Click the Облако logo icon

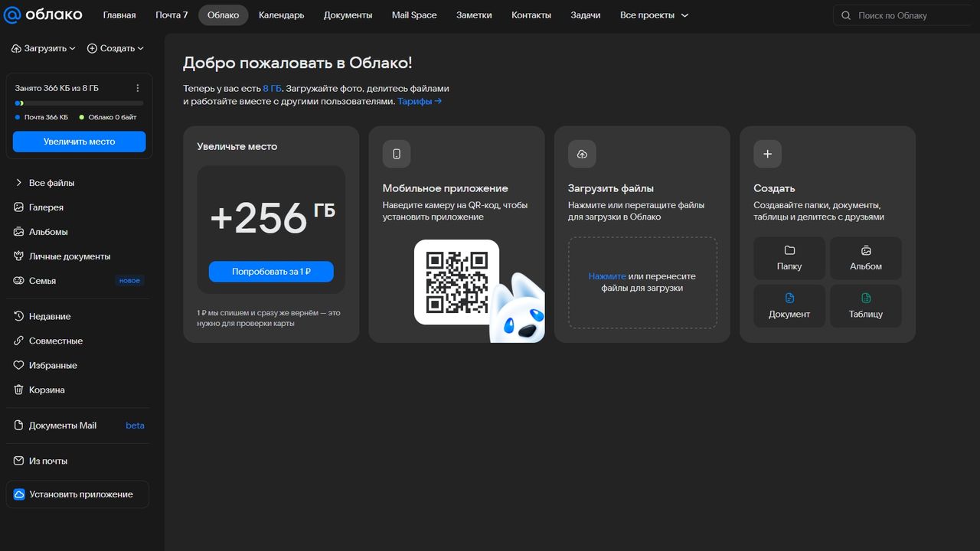tap(12, 15)
